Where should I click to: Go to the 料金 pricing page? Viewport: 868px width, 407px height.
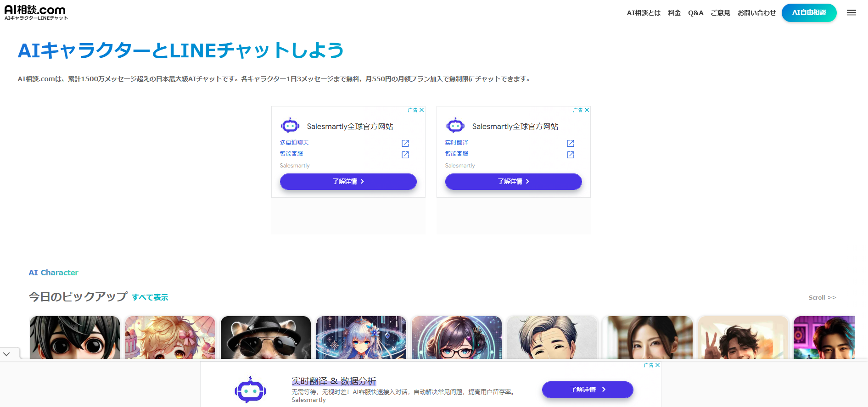[x=674, y=13]
